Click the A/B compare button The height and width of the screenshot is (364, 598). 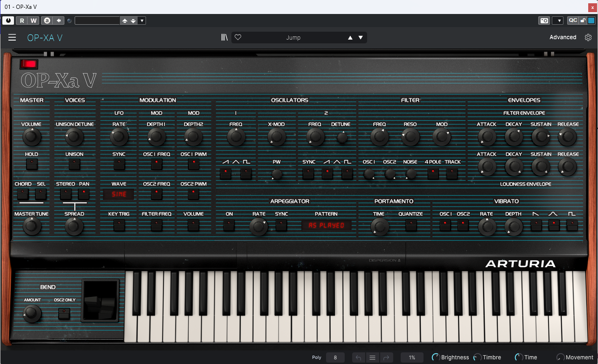click(x=47, y=21)
